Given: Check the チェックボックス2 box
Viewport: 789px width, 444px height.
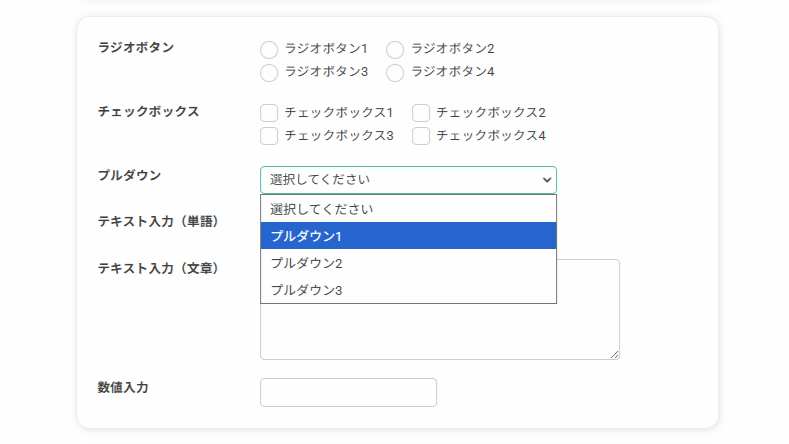Looking at the screenshot, I should pyautogui.click(x=421, y=113).
